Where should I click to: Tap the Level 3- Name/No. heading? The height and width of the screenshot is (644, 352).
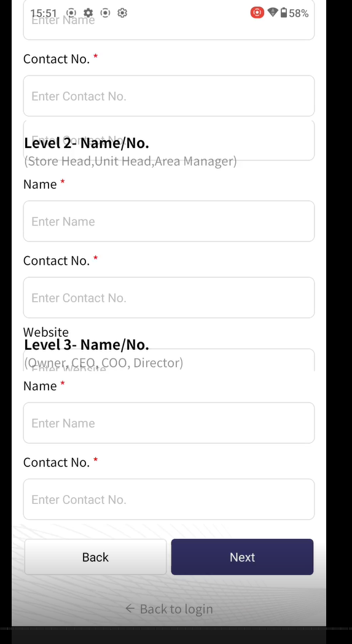[87, 345]
